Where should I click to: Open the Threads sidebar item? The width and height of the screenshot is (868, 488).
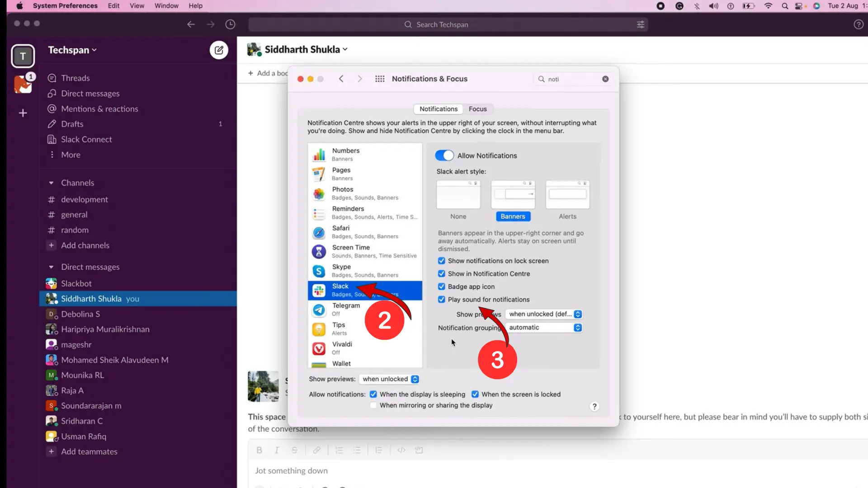[x=75, y=78]
